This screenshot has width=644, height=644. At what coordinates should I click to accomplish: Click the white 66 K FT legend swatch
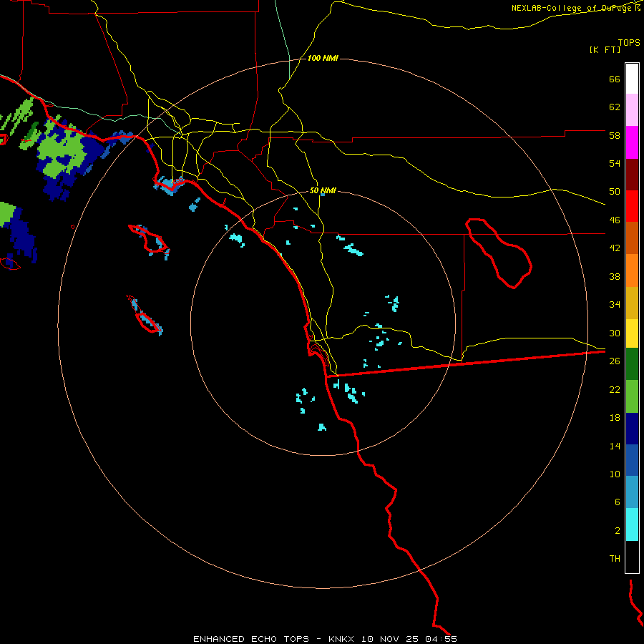coord(632,79)
